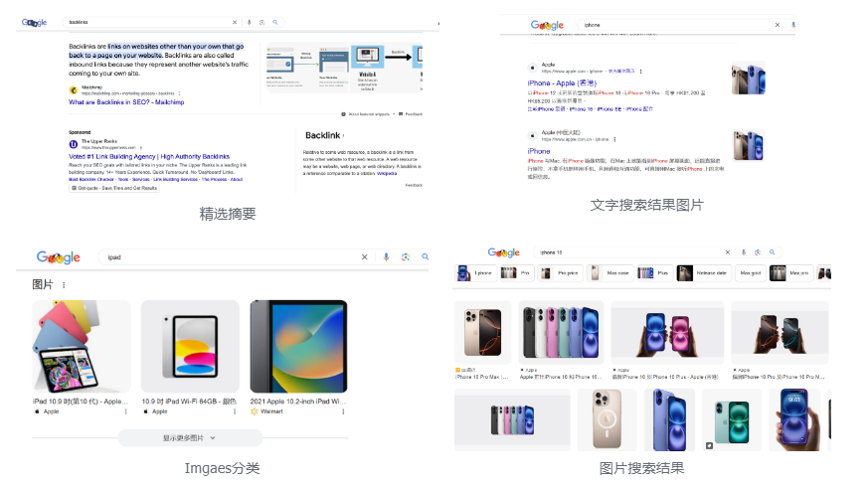This screenshot has width=868, height=488.
Task: Click inside the 'iphone 16' search input field
Action: (x=628, y=252)
